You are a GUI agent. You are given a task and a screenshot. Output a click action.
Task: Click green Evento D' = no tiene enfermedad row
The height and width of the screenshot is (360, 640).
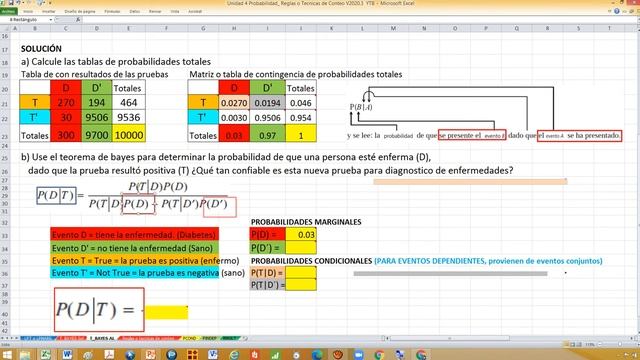pos(135,248)
